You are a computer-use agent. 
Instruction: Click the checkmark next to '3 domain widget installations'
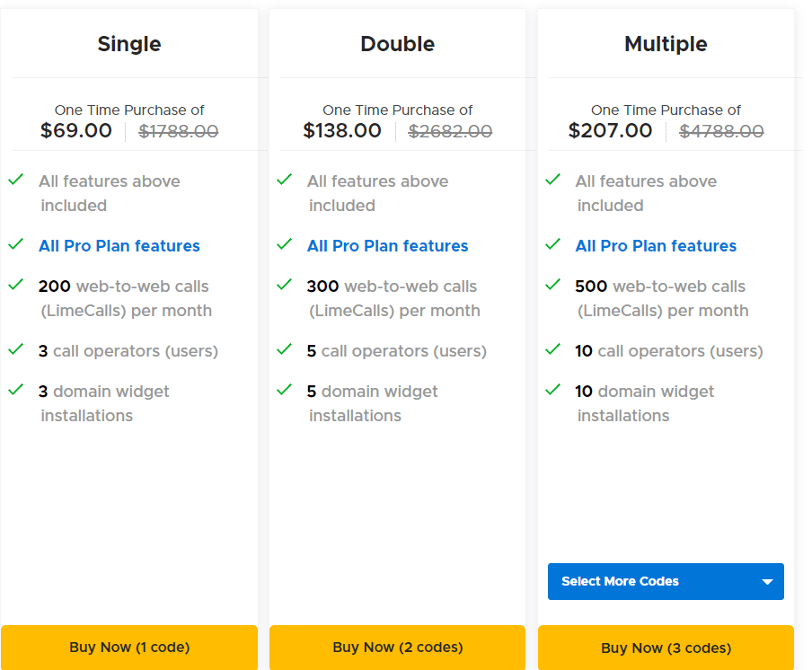[x=16, y=391]
